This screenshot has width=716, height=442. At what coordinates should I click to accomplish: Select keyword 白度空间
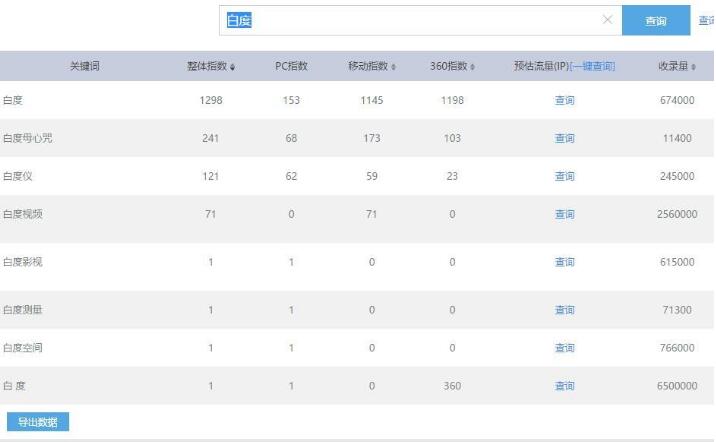tap(22, 347)
